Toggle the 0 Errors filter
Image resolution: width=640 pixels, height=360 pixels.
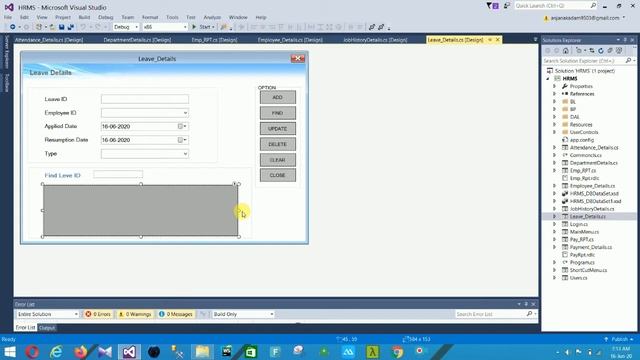[x=98, y=314]
